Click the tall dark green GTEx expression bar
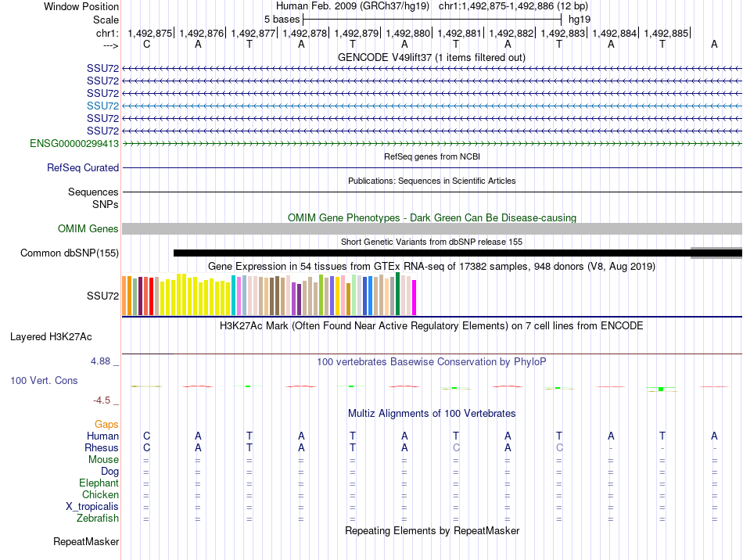This screenshot has width=743, height=560. pyautogui.click(x=397, y=294)
